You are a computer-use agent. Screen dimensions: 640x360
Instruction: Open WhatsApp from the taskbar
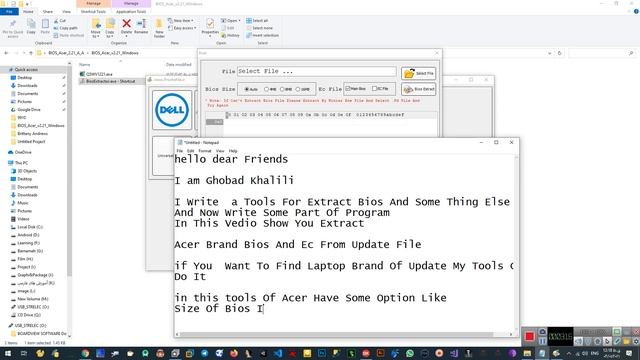click(x=409, y=353)
